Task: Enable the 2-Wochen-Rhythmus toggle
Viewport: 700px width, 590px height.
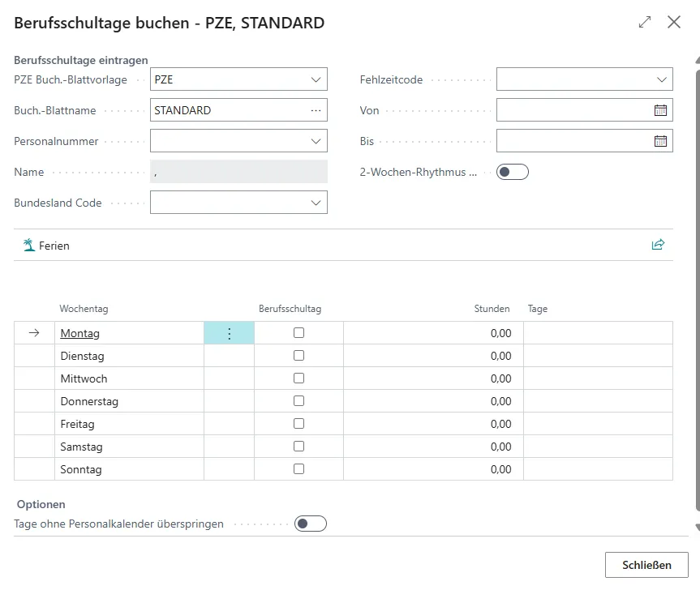Action: 513,171
